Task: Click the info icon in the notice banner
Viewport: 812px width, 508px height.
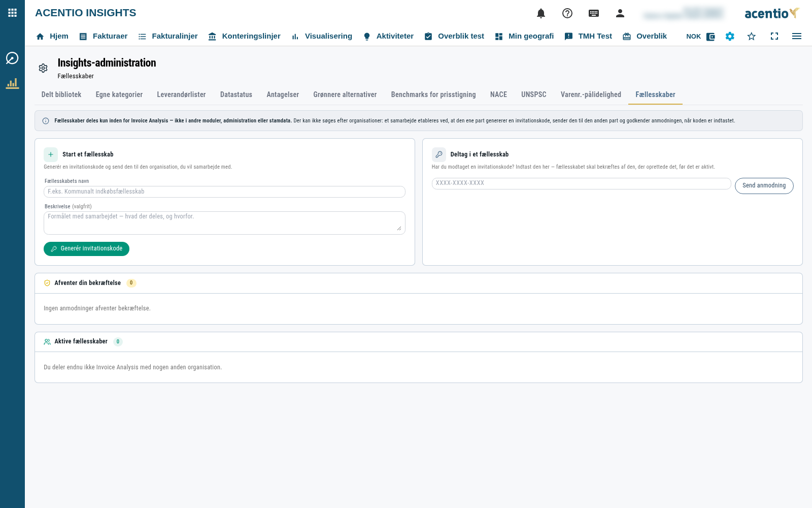Action: click(x=46, y=121)
